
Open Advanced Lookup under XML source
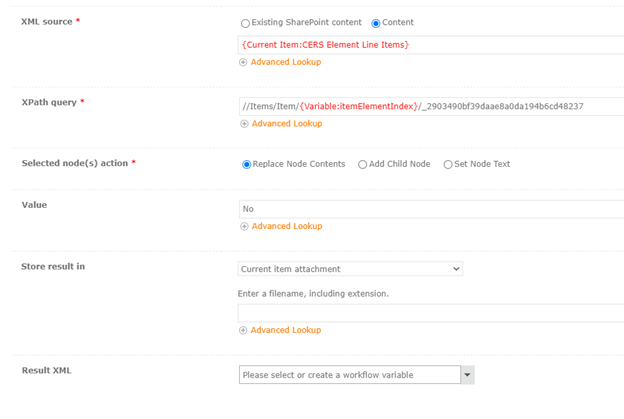pyautogui.click(x=286, y=62)
